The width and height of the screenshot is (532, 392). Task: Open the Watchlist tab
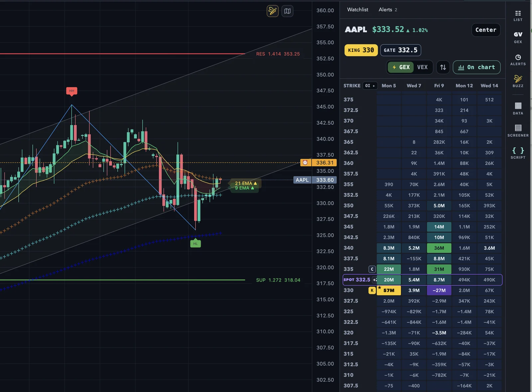(357, 10)
